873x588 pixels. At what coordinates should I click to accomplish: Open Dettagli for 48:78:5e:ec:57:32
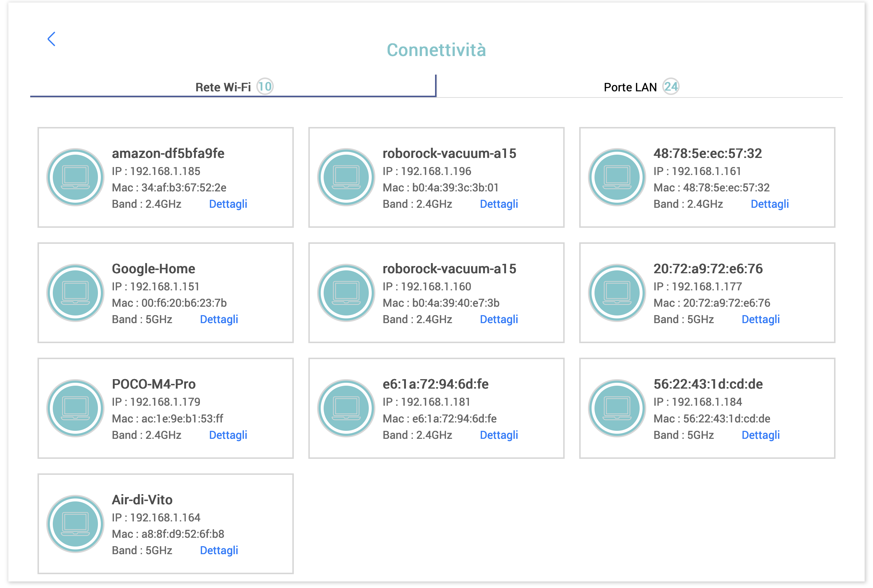point(770,204)
